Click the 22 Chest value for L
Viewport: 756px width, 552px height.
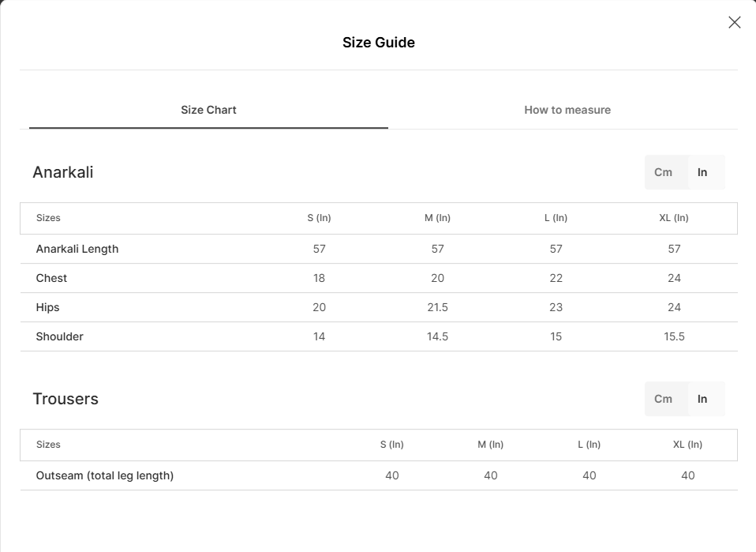(x=556, y=278)
